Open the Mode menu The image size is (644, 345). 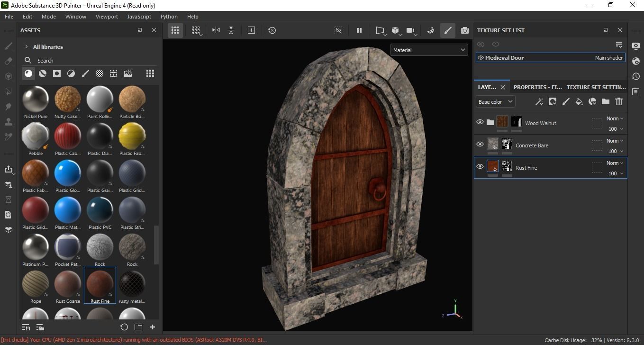(x=48, y=16)
